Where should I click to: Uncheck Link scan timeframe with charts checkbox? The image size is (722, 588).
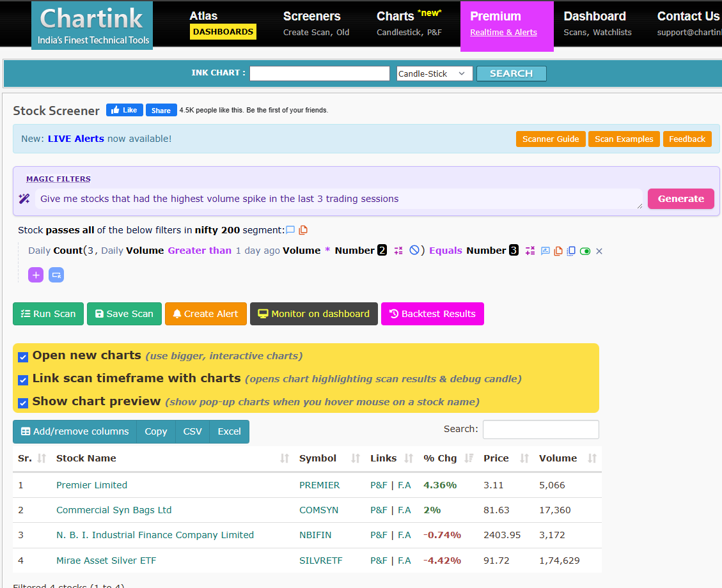[x=23, y=380]
